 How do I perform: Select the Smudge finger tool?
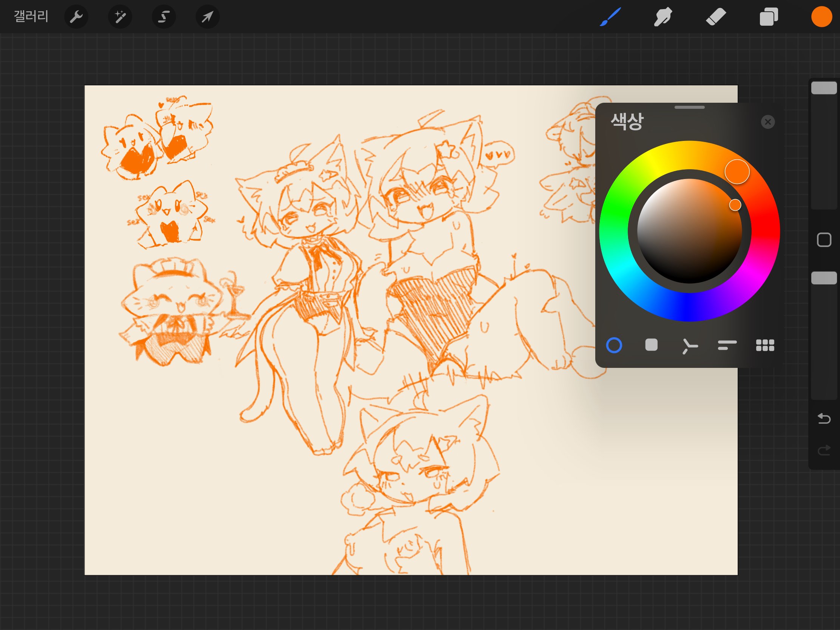click(663, 17)
